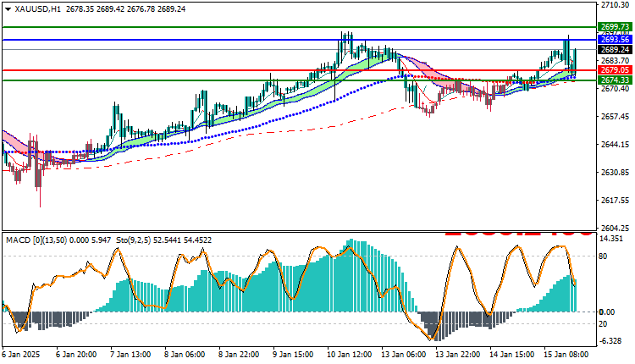Screen dimensions: 635x364
Task: Click the 80 stochastic level label
Action: click(x=603, y=256)
